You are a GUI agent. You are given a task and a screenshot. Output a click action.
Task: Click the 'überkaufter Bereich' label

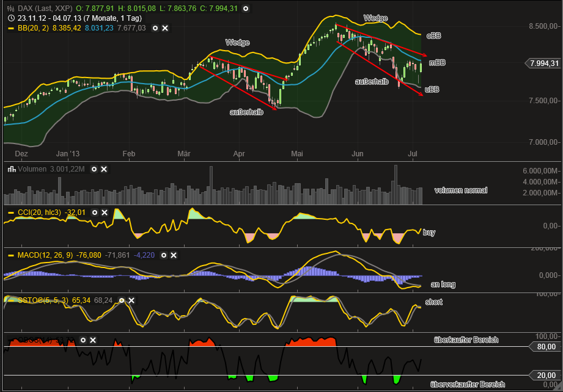pos(466,340)
